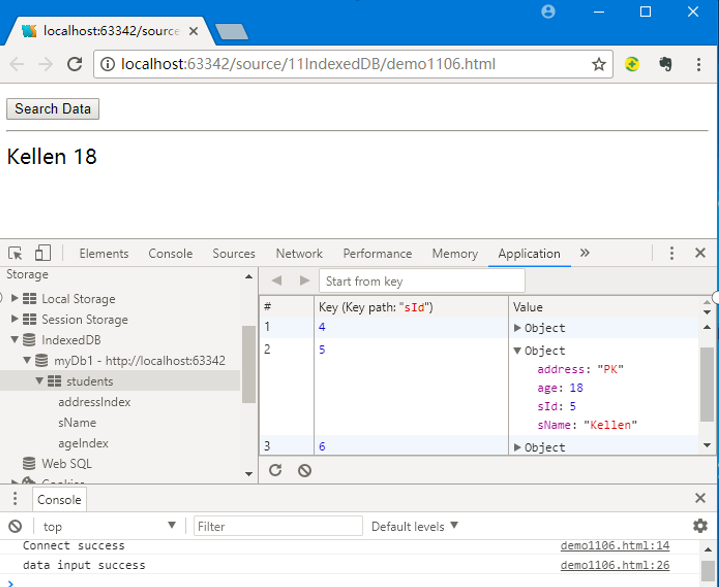Switch to the Sources tab
The width and height of the screenshot is (719, 587).
(233, 254)
